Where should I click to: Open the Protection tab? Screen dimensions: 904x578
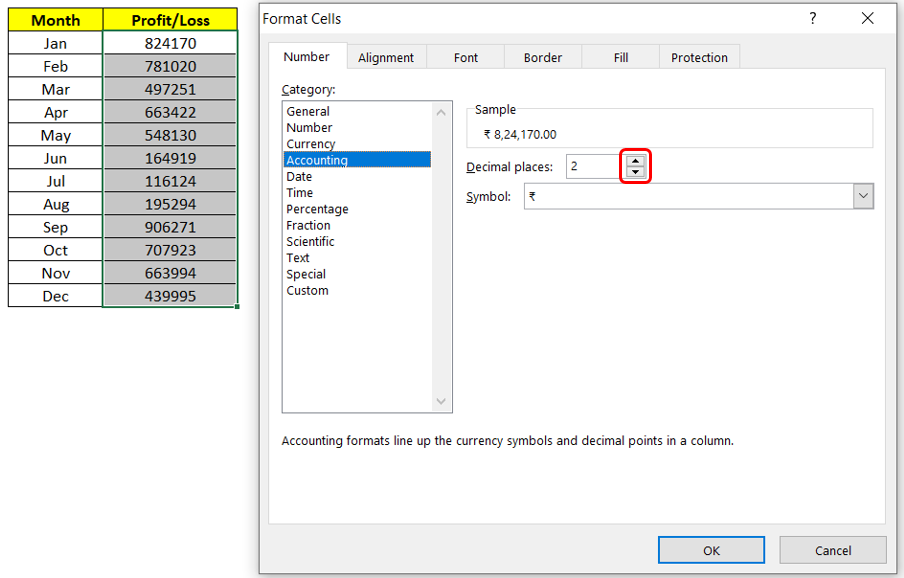click(x=699, y=57)
